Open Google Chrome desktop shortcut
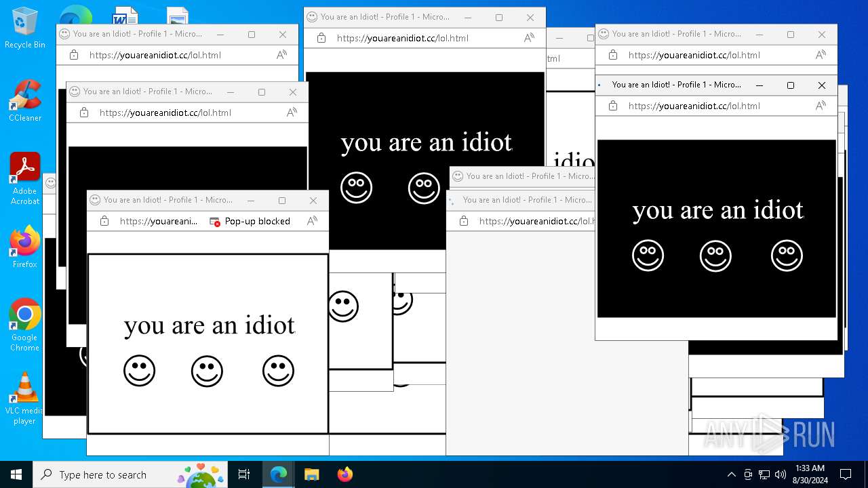Image resolution: width=868 pixels, height=488 pixels. tap(24, 325)
